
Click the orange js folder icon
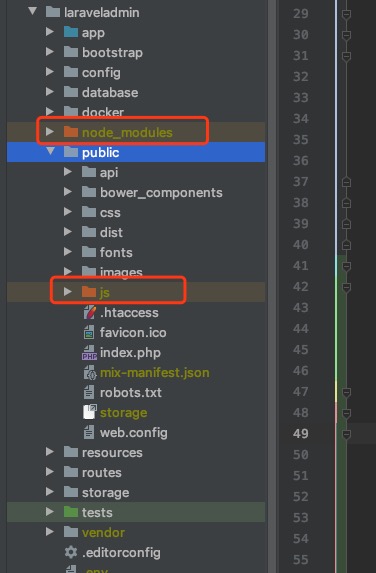pyautogui.click(x=89, y=292)
